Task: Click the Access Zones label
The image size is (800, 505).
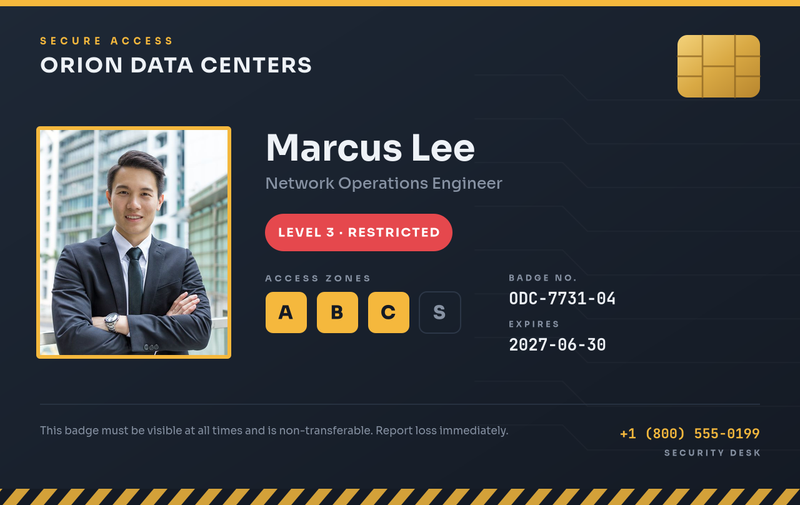Action: [x=318, y=278]
